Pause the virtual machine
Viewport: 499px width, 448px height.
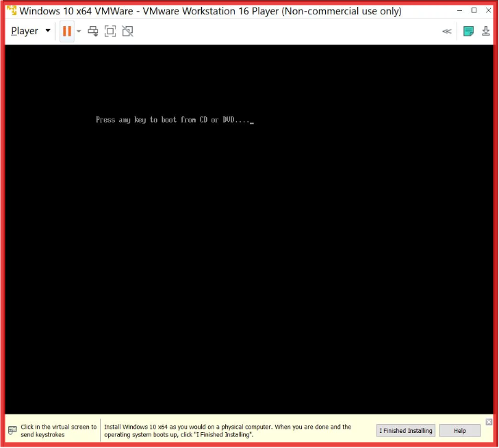pos(67,31)
